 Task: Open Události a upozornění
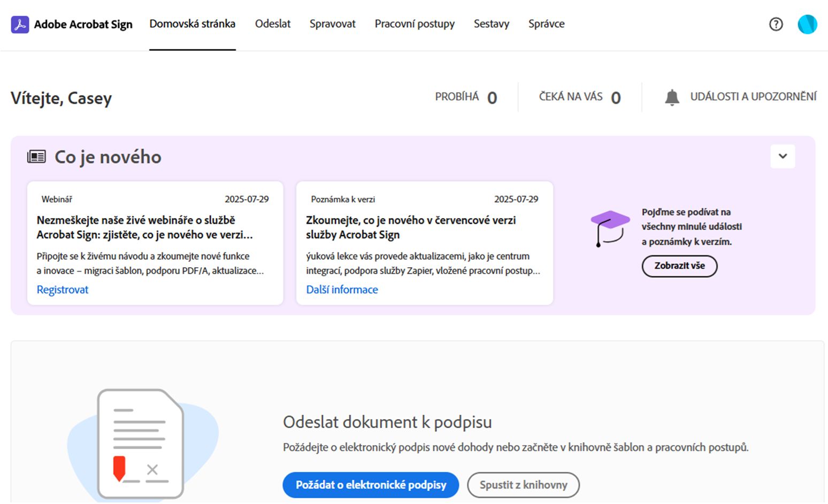[x=753, y=97]
